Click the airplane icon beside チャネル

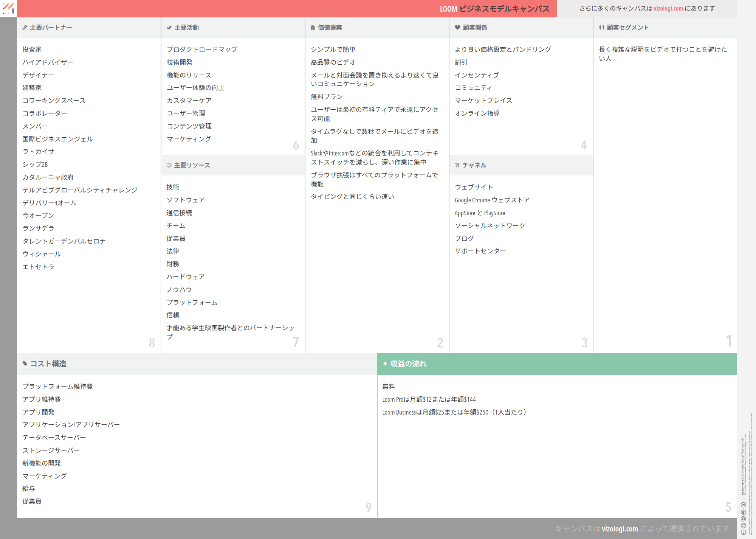[x=457, y=165]
